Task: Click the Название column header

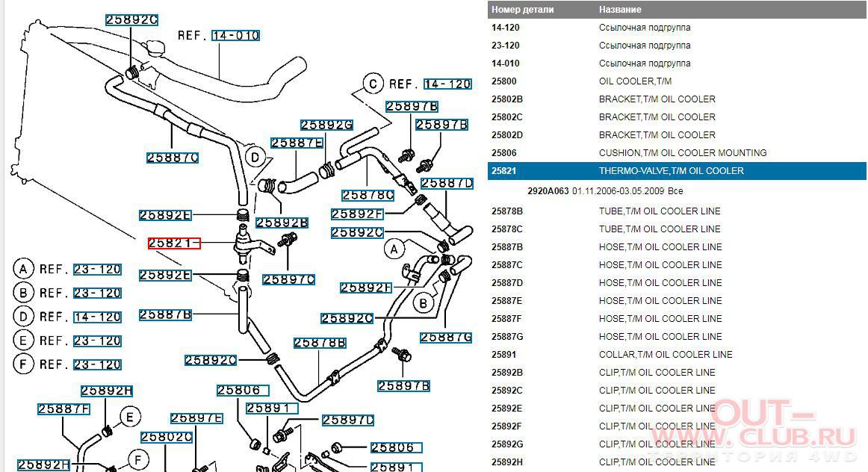Action: 620,10
